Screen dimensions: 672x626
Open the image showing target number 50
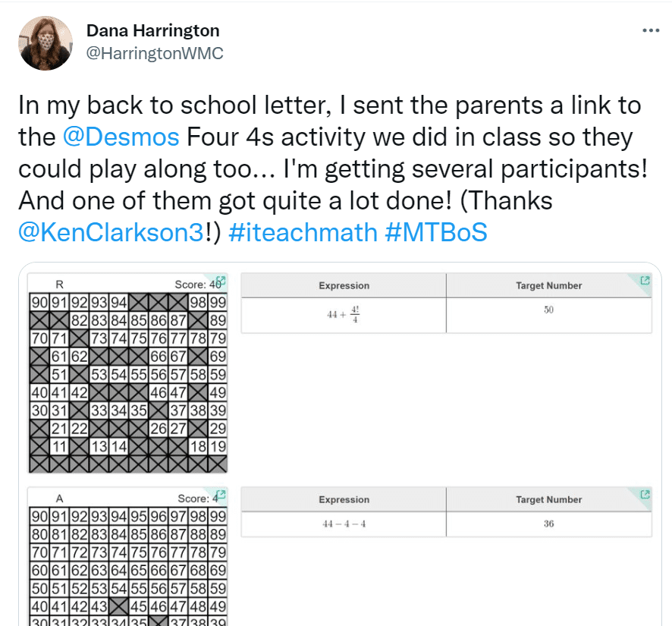tap(446, 304)
